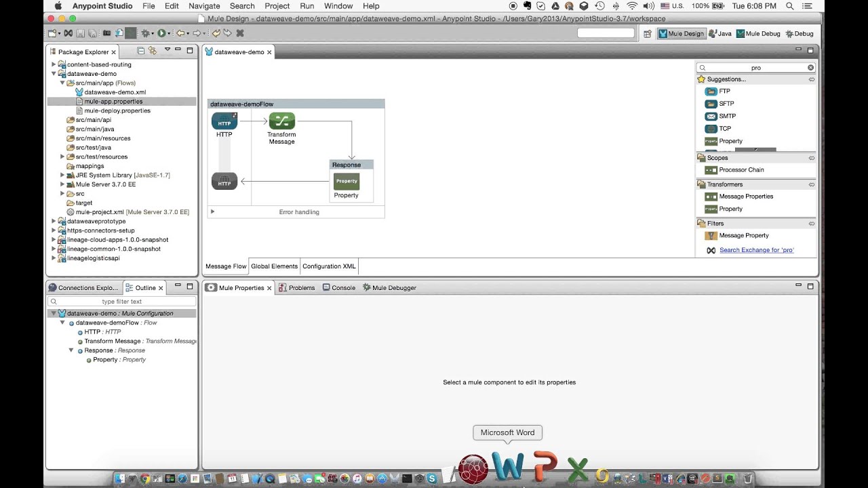The width and height of the screenshot is (868, 488).
Task: Switch to the Mule Debugger tab
Action: [x=390, y=288]
